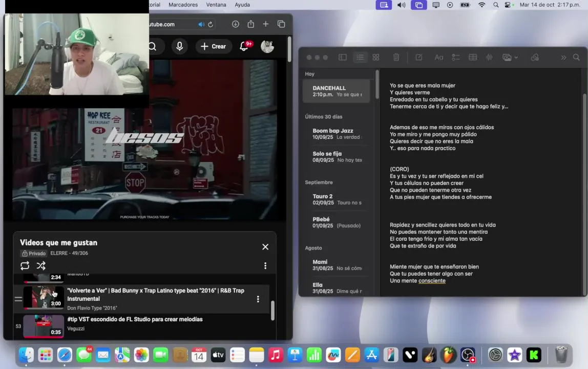Click the YouTube search magnifier icon
The width and height of the screenshot is (588, 369).
pyautogui.click(x=152, y=47)
